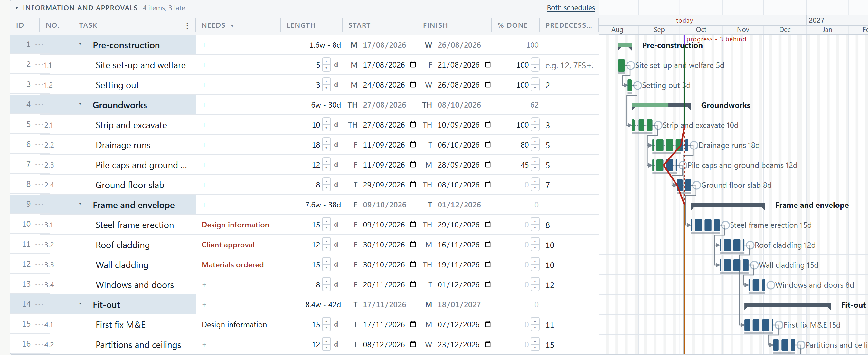The width and height of the screenshot is (868, 355).
Task: Open row menu dots for Fit-out
Action: tap(39, 304)
